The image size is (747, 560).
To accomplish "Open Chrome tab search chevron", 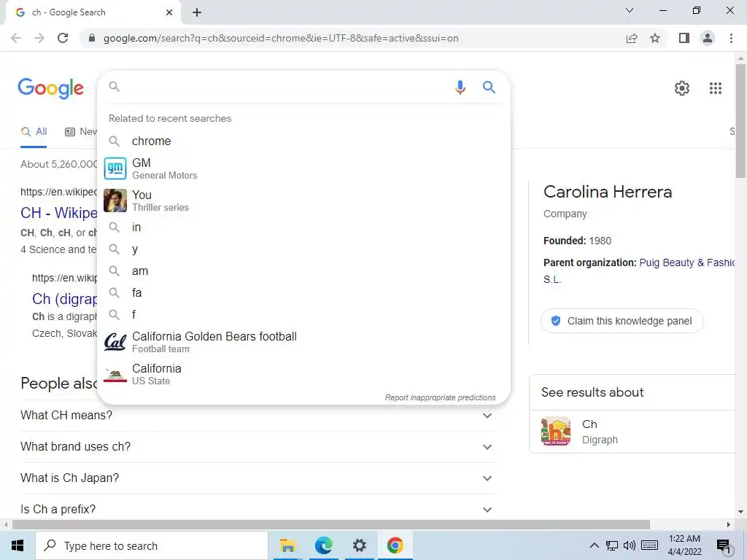I will click(630, 10).
